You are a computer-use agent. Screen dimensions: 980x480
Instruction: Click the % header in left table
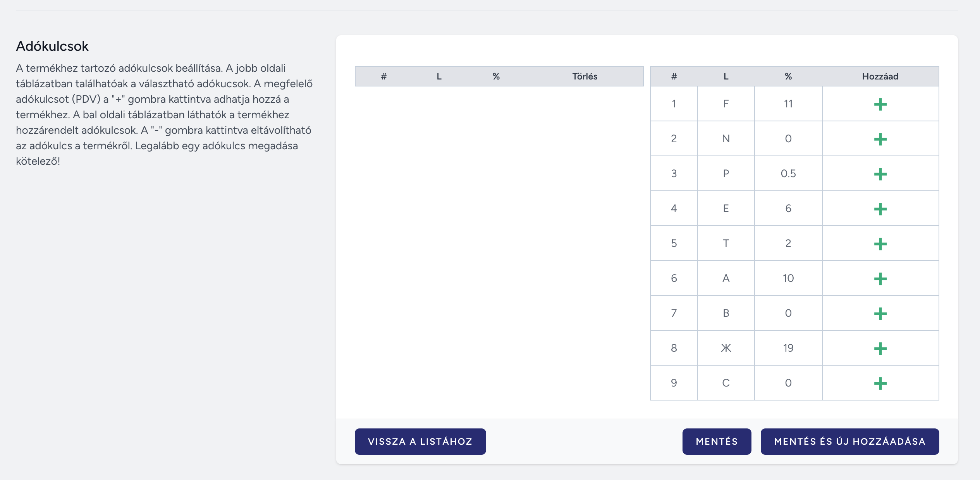496,76
